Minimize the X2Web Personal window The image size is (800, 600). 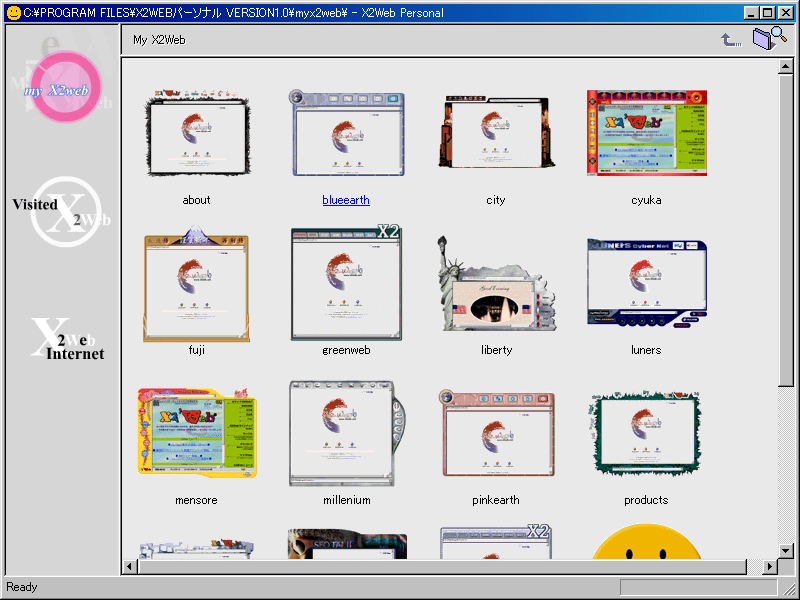click(751, 13)
